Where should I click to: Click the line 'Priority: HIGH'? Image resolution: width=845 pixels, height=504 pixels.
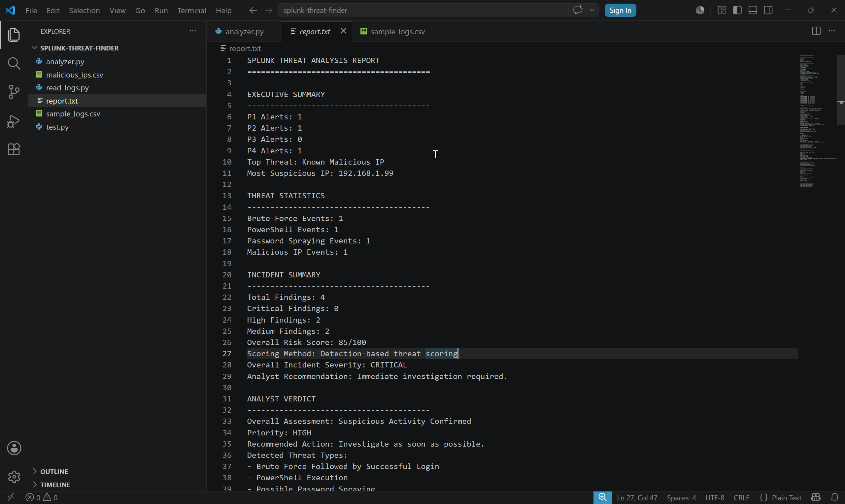click(x=279, y=433)
